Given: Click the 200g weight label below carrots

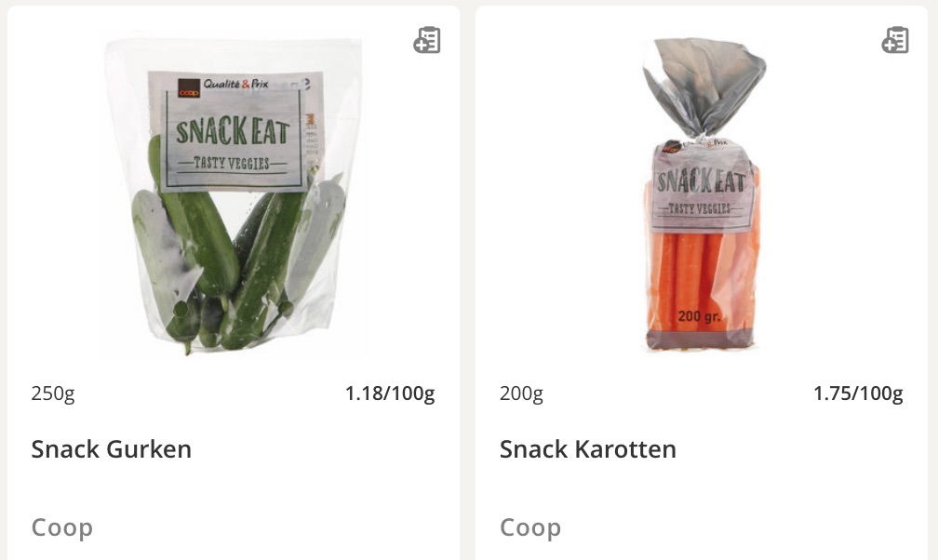Looking at the screenshot, I should click(x=522, y=393).
